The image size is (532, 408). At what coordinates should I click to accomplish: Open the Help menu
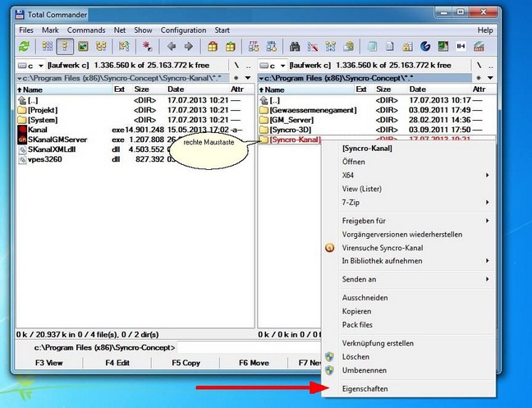(485, 30)
